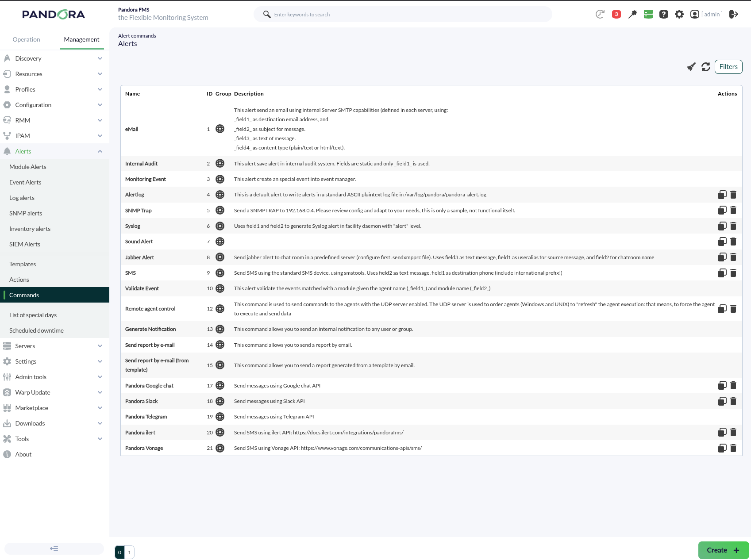
Task: Create a new alert command
Action: click(724, 550)
